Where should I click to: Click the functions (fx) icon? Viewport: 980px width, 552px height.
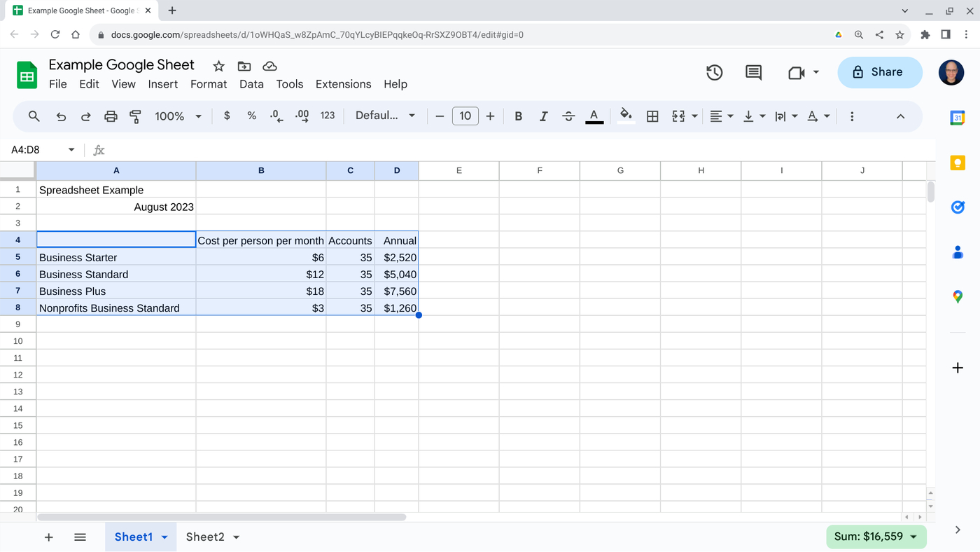tap(98, 149)
